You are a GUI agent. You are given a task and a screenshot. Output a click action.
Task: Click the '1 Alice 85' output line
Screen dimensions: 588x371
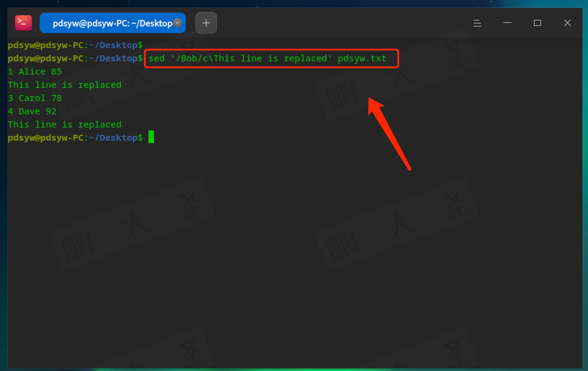coord(35,72)
